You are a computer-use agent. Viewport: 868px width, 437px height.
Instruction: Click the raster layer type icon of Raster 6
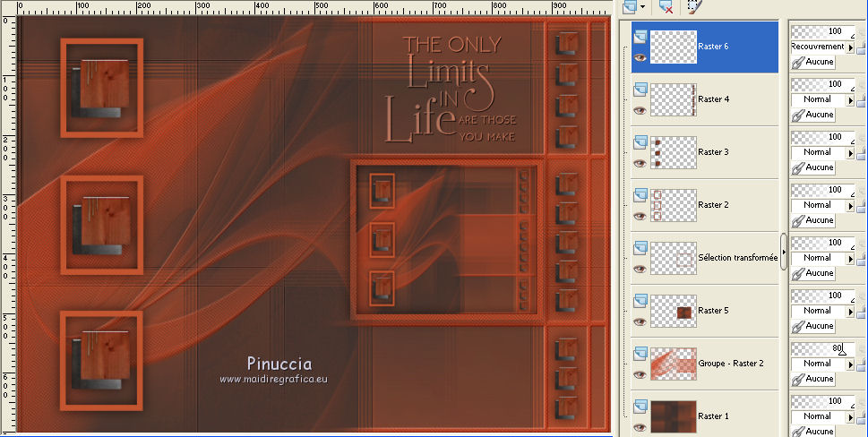tap(640, 37)
